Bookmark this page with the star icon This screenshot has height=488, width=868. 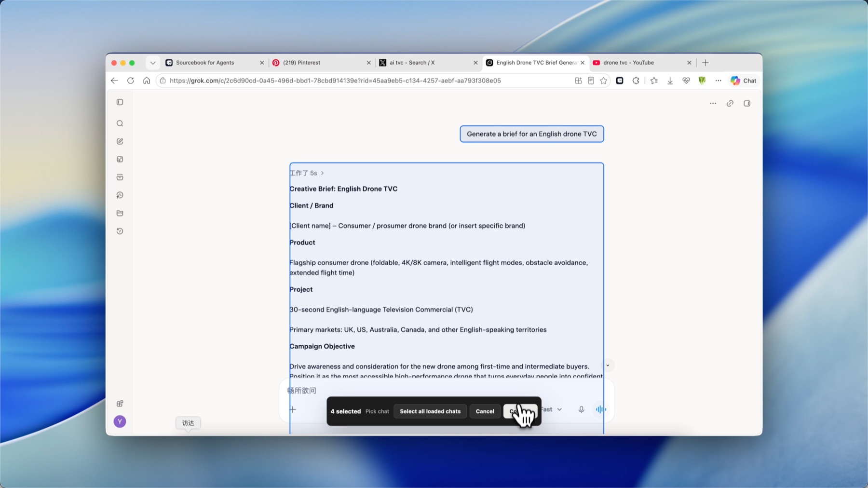604,81
